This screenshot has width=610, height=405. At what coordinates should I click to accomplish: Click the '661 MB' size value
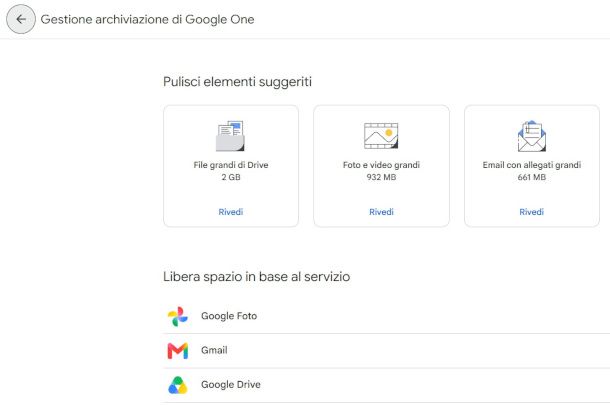[532, 177]
